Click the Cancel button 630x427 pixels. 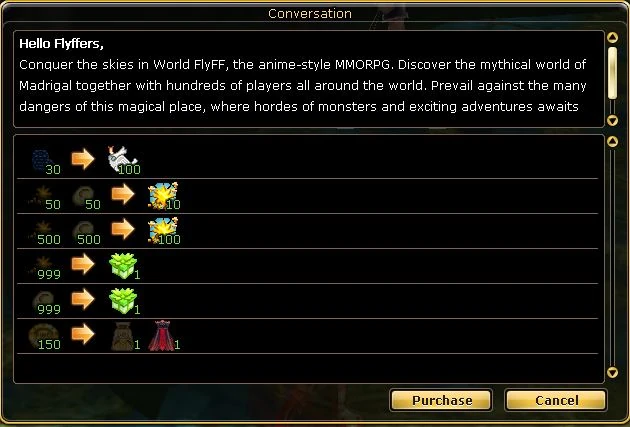(x=556, y=400)
